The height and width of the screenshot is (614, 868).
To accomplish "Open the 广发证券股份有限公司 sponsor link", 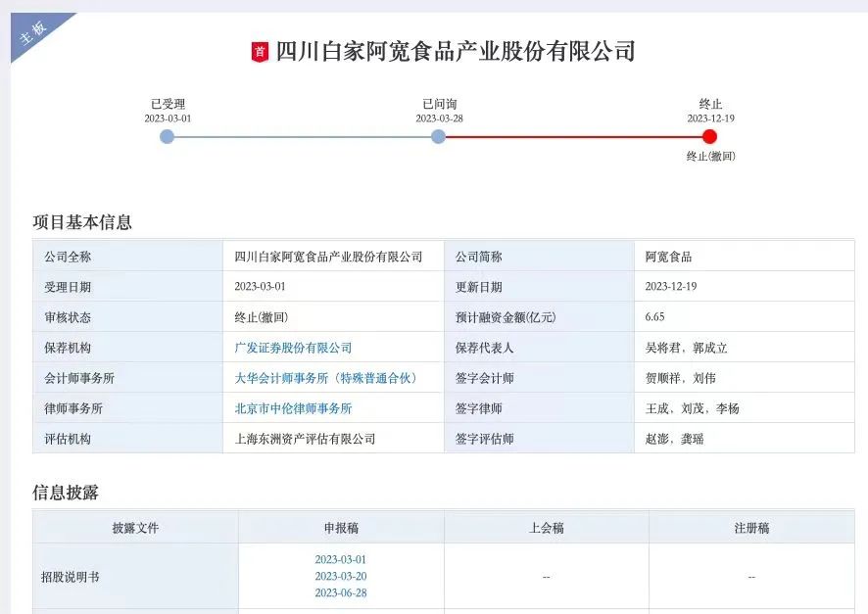I will pos(293,348).
